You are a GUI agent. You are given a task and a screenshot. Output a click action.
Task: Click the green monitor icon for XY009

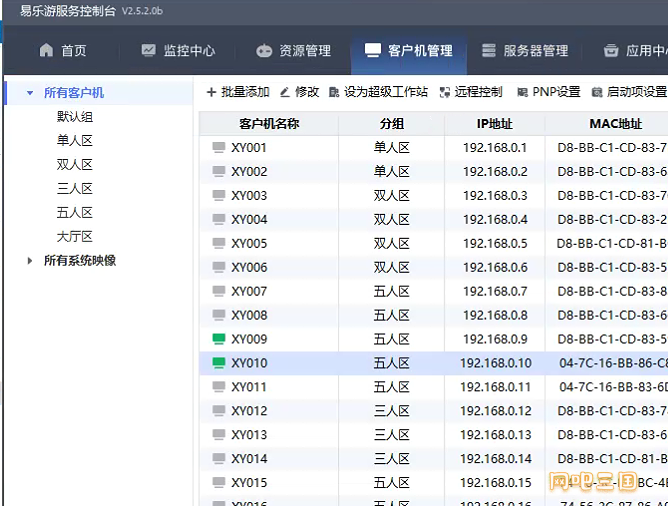[219, 339]
